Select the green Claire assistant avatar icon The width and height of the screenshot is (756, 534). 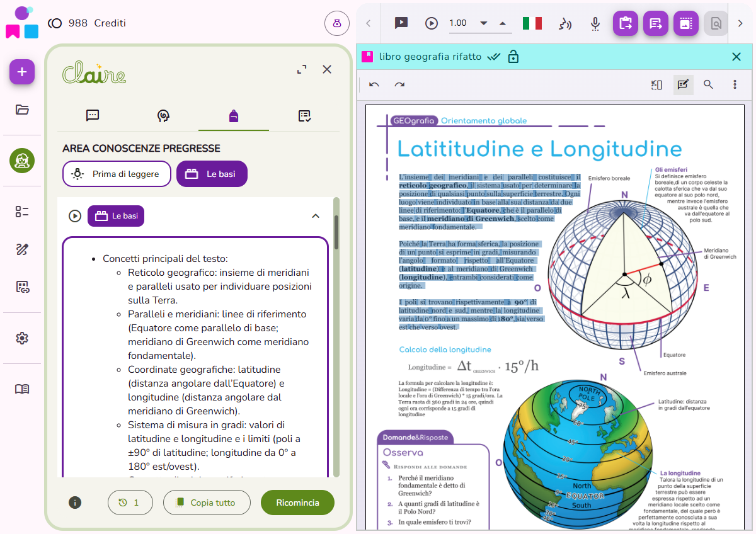[x=22, y=161]
